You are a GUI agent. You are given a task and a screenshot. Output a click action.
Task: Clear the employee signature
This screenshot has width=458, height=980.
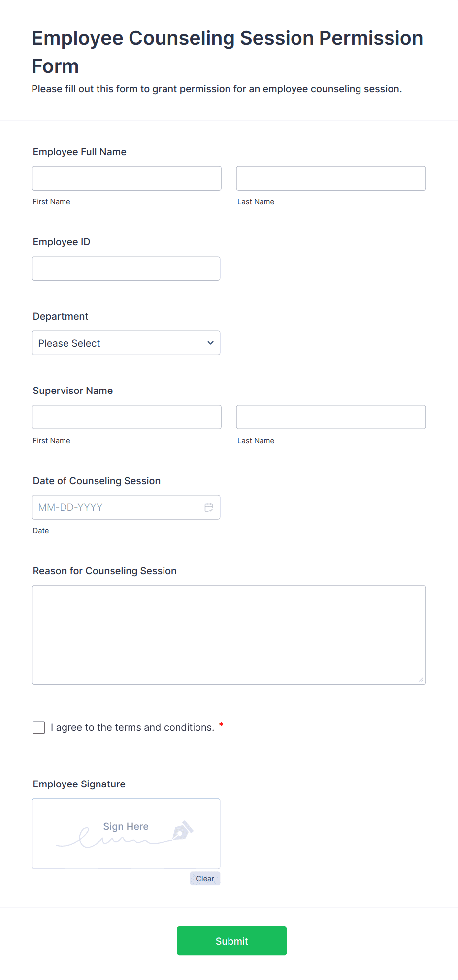205,879
